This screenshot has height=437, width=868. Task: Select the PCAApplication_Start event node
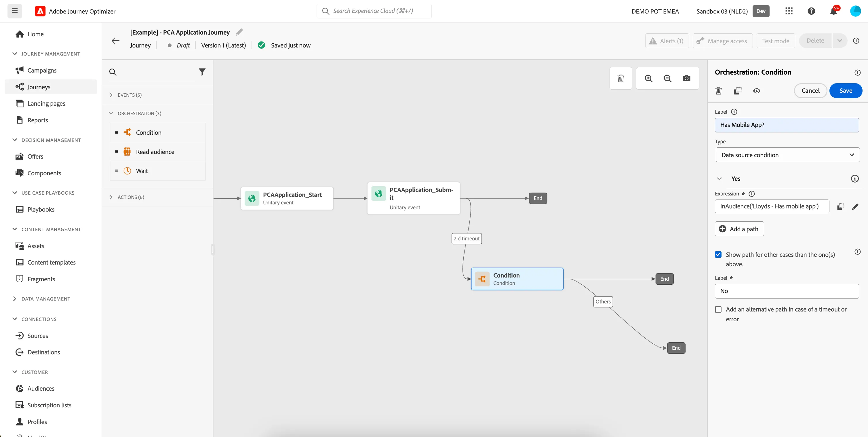287,198
